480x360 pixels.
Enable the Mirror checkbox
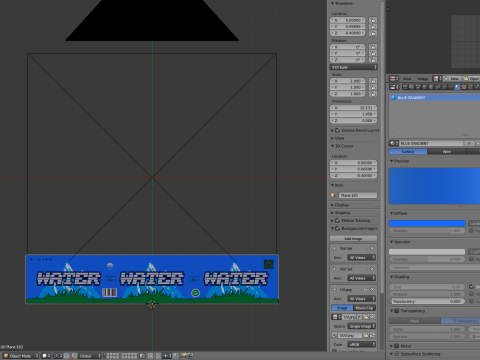point(396,346)
